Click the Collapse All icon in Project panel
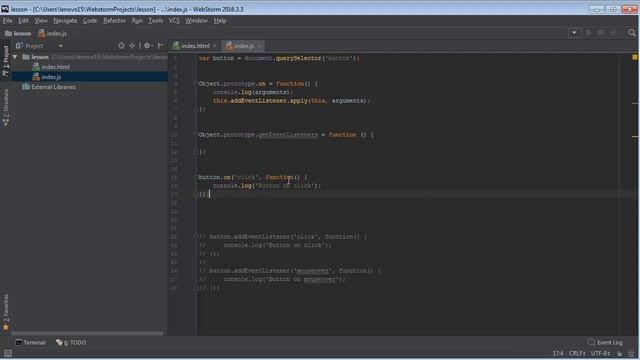This screenshot has width=640, height=360. point(132,46)
